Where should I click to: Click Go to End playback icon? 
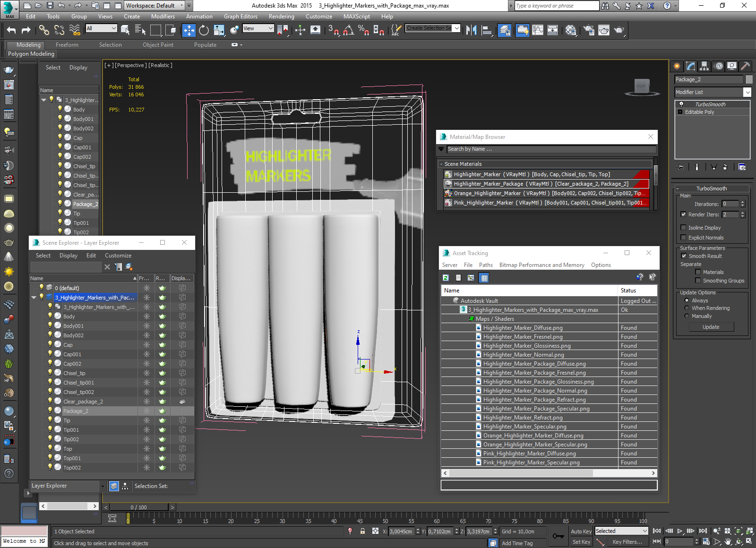[x=703, y=531]
